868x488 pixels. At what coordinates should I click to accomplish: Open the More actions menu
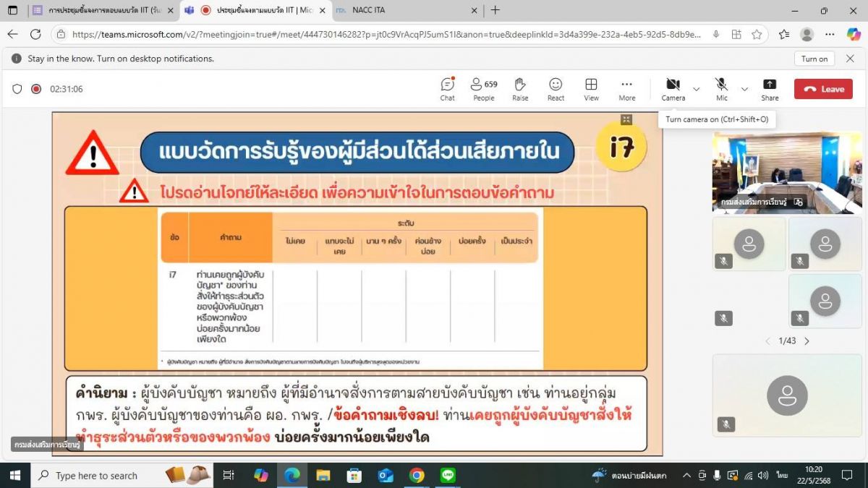(x=626, y=89)
